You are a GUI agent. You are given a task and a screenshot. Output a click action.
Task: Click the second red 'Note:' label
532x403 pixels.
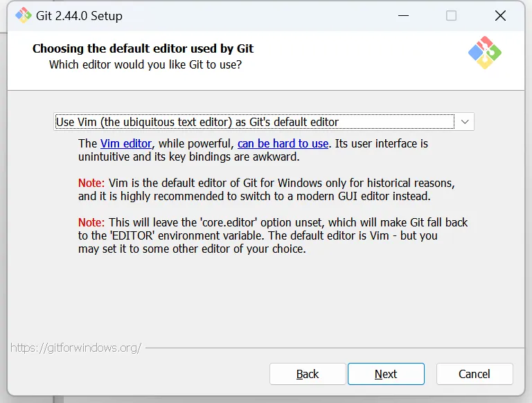(x=91, y=222)
